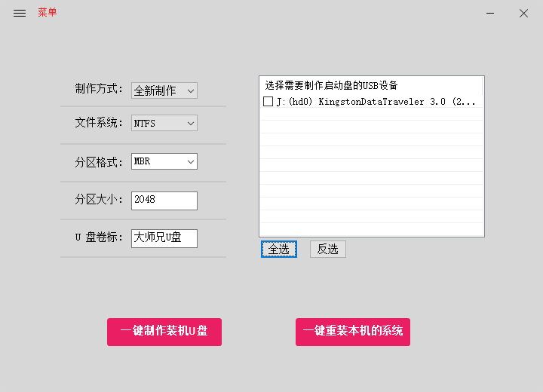This screenshot has width=543, height=392.
Task: Open the 文件系统 NTFS dropdown
Action: [x=164, y=123]
